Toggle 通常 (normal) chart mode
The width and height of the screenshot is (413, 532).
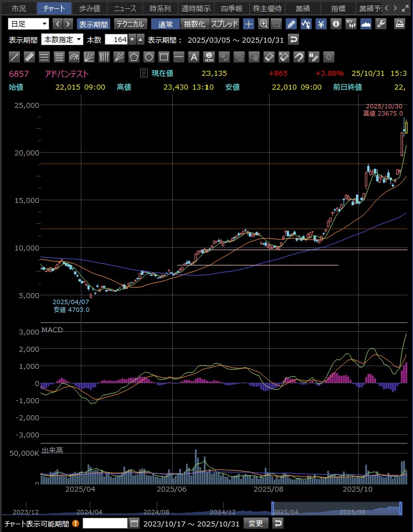coord(165,24)
